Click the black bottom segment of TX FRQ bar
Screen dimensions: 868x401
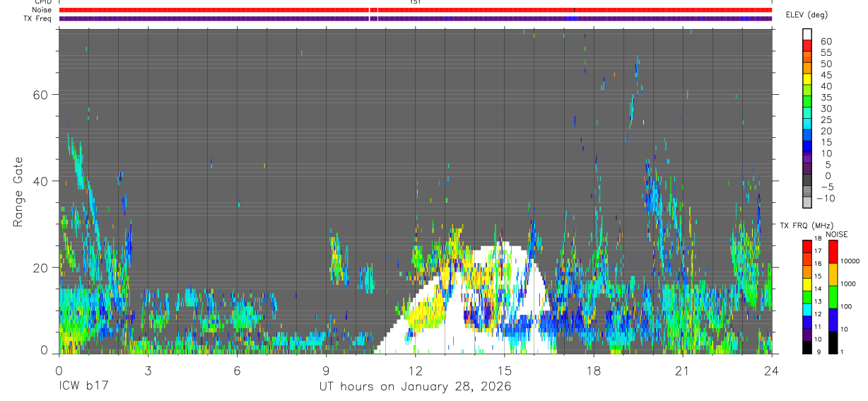click(807, 347)
